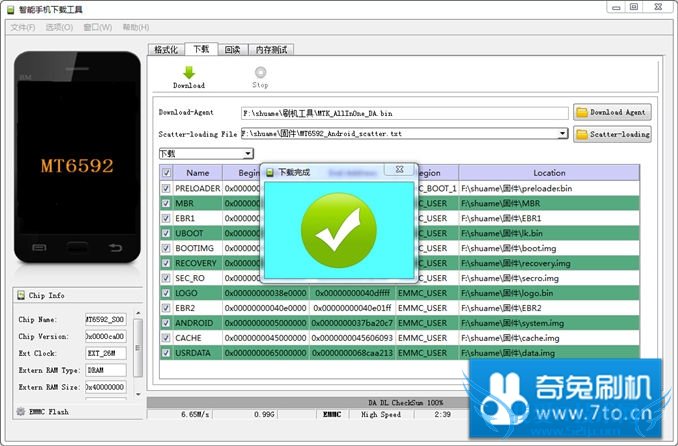This screenshot has height=446, width=678.
Task: Click the dialog title icon
Action: coord(270,173)
